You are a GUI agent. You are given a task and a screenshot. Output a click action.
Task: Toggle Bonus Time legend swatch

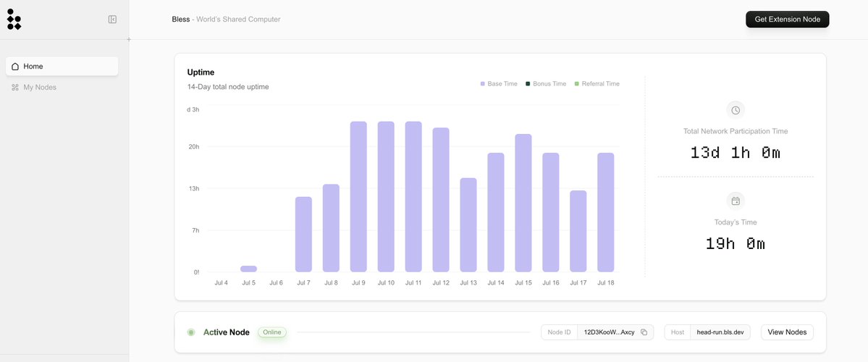point(528,84)
